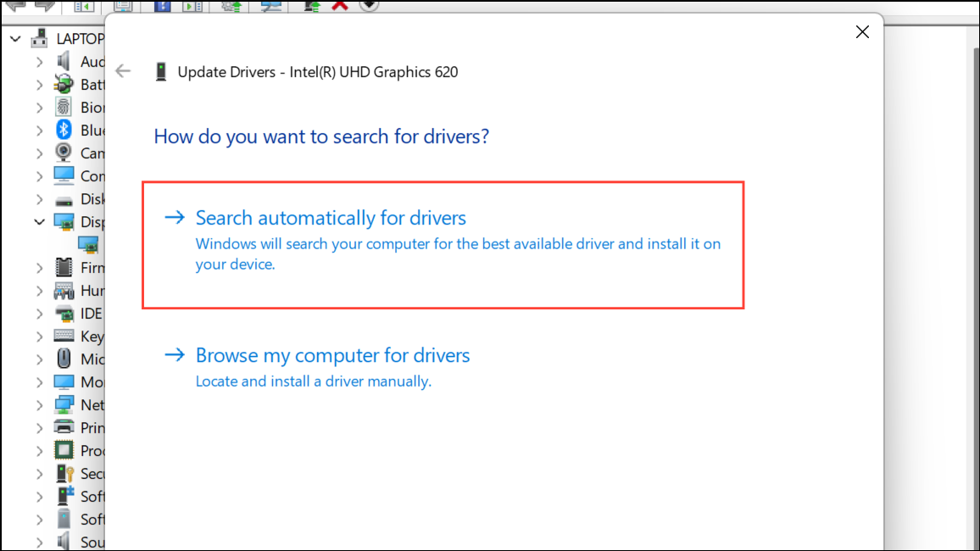980x551 pixels.
Task: Expand the Aud (Audio) category chevron
Action: click(x=39, y=62)
